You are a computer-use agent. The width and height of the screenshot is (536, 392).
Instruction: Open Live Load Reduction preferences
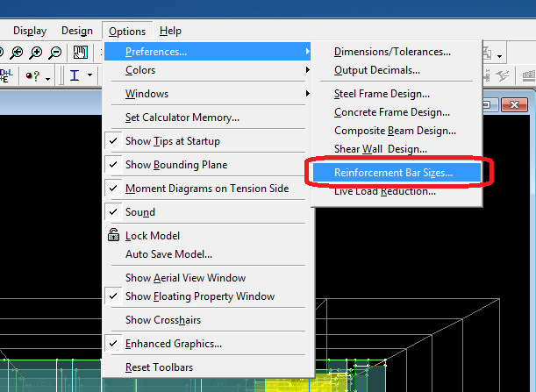pyautogui.click(x=397, y=191)
